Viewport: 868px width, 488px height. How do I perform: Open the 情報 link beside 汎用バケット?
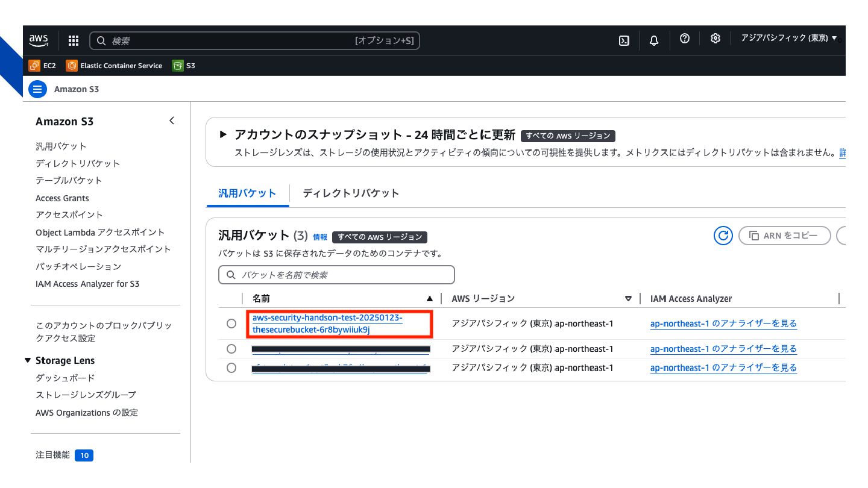[x=320, y=237]
